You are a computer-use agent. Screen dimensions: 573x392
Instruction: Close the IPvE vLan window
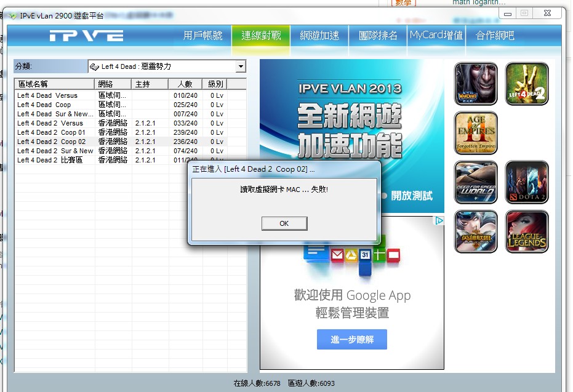tap(547, 13)
